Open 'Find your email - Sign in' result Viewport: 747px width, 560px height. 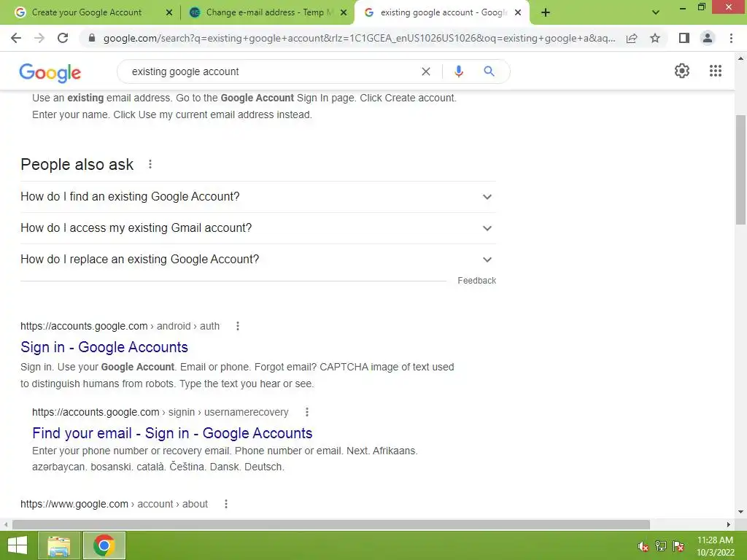tap(172, 433)
